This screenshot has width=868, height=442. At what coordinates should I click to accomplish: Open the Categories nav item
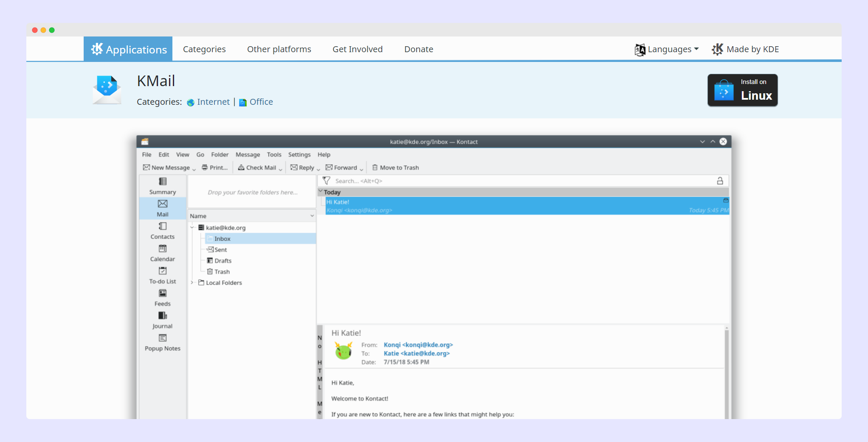(x=204, y=49)
